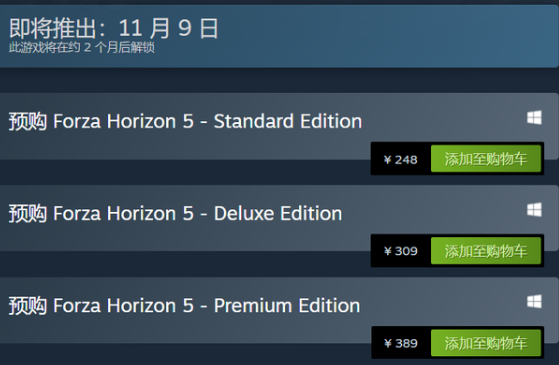The height and width of the screenshot is (365, 559).
Task: Add Premium Edition to cart (添加至购物车)
Action: [486, 343]
